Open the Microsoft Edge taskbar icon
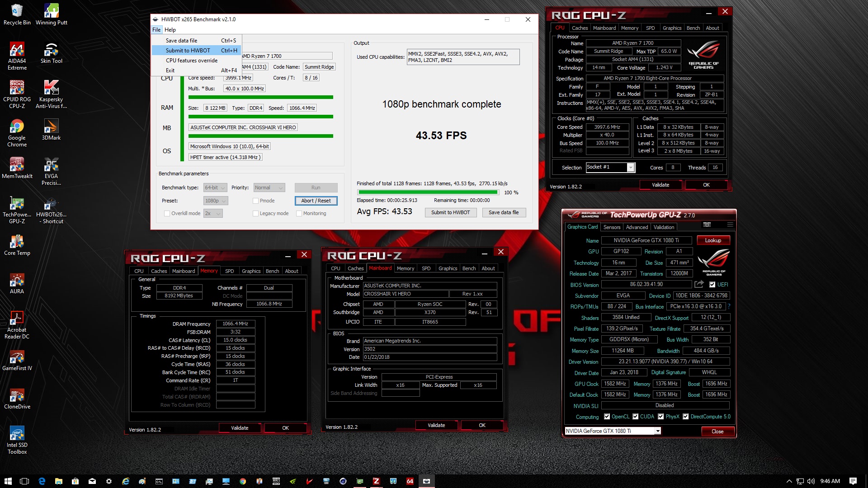Image resolution: width=868 pixels, height=488 pixels. click(42, 481)
